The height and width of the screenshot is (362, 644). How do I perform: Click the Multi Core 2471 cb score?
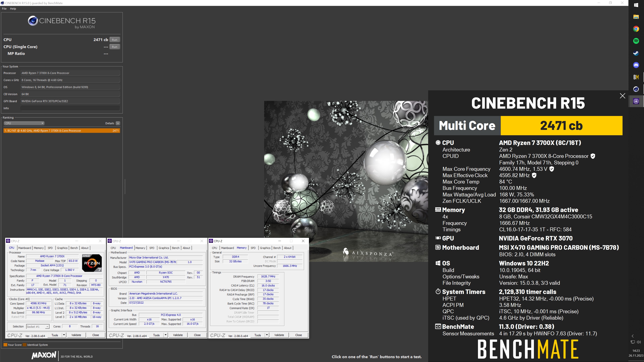[561, 125]
